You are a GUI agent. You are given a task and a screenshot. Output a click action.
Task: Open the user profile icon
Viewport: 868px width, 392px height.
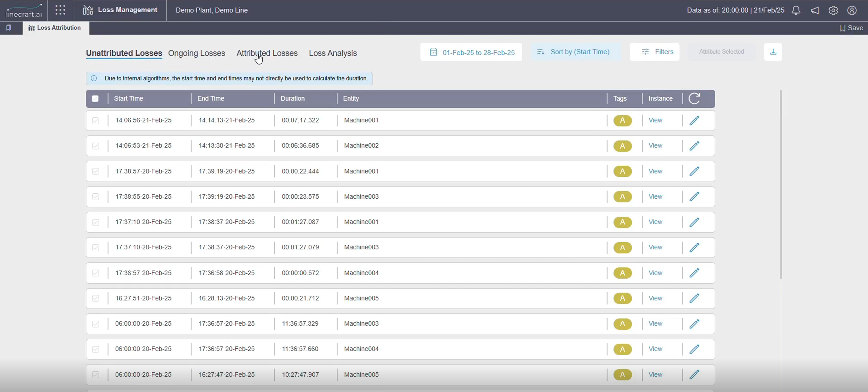pos(852,10)
